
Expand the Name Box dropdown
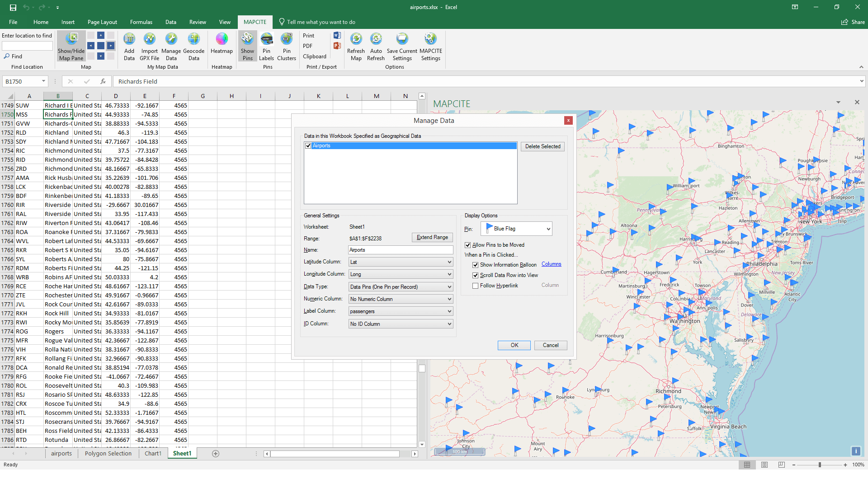[x=43, y=81]
